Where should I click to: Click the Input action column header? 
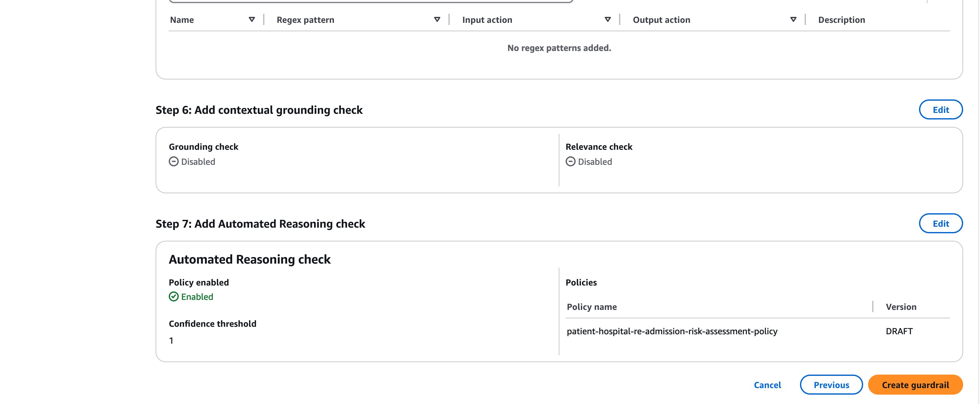click(487, 20)
